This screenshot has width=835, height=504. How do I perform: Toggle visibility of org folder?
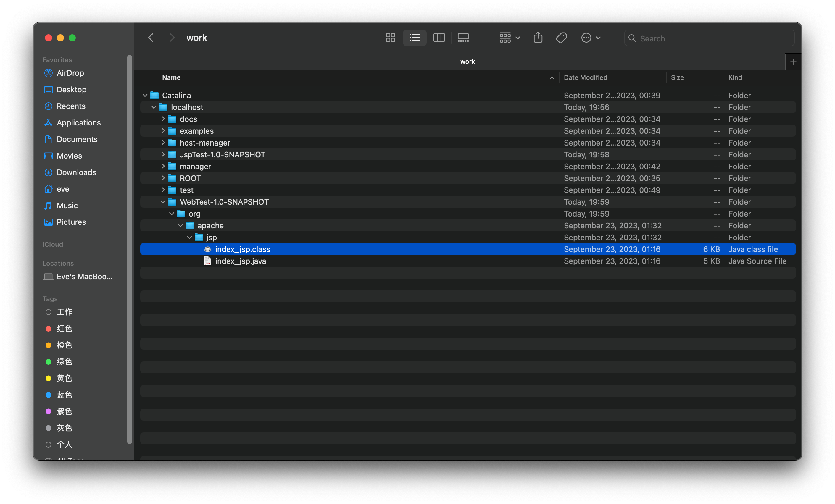[173, 213]
